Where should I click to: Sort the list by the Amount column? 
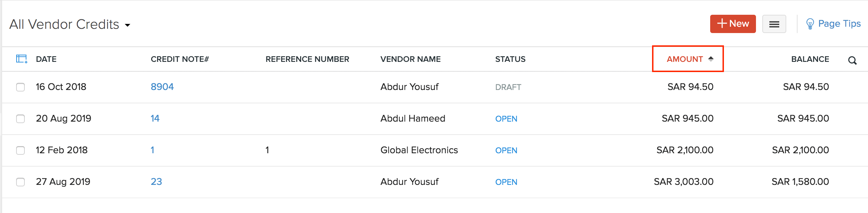click(685, 59)
